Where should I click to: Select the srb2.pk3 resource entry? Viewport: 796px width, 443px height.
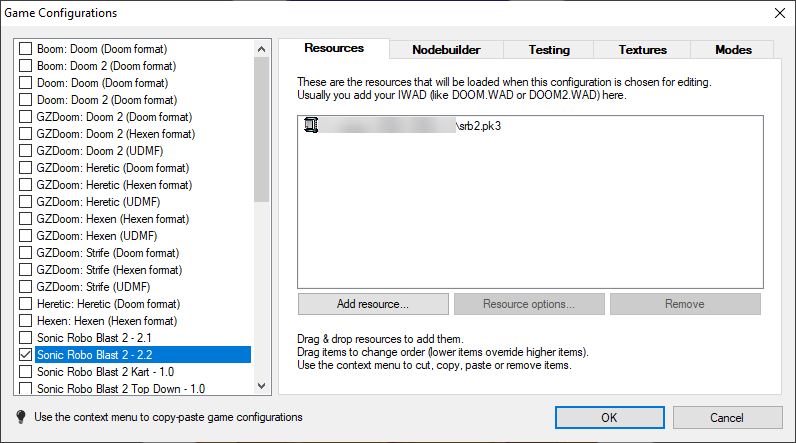tap(403, 125)
